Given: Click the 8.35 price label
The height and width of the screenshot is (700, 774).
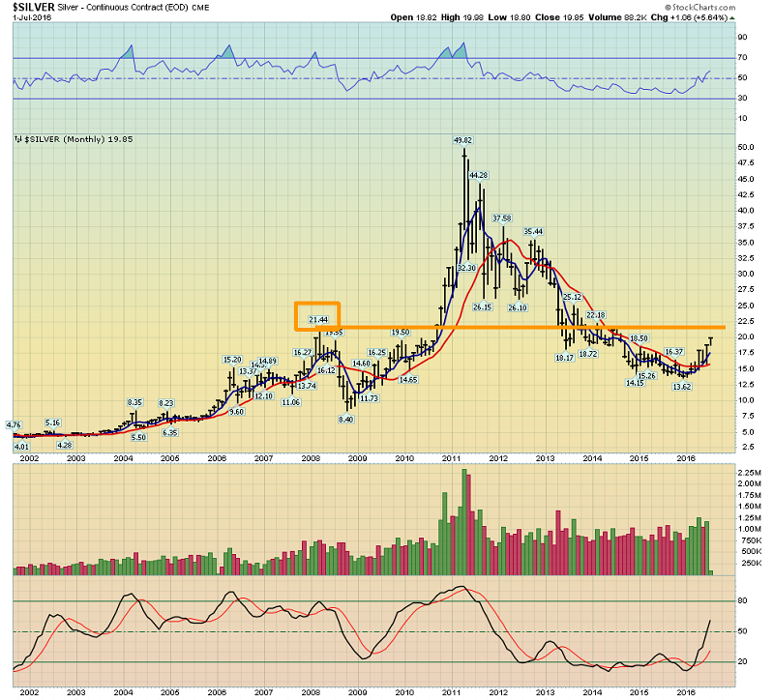Looking at the screenshot, I should click(134, 402).
